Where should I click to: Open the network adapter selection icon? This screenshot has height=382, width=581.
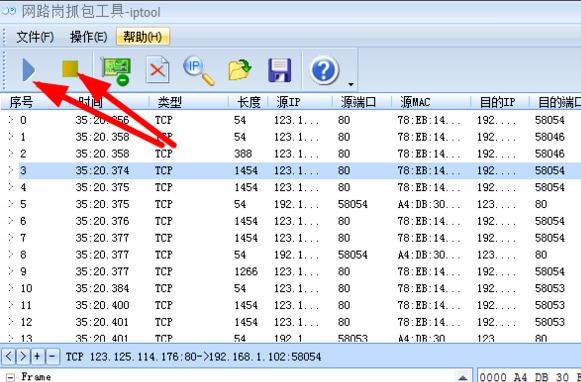tap(116, 70)
